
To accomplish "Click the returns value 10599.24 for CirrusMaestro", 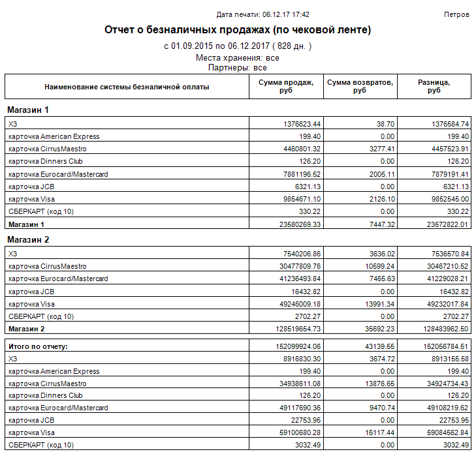I will (379, 266).
